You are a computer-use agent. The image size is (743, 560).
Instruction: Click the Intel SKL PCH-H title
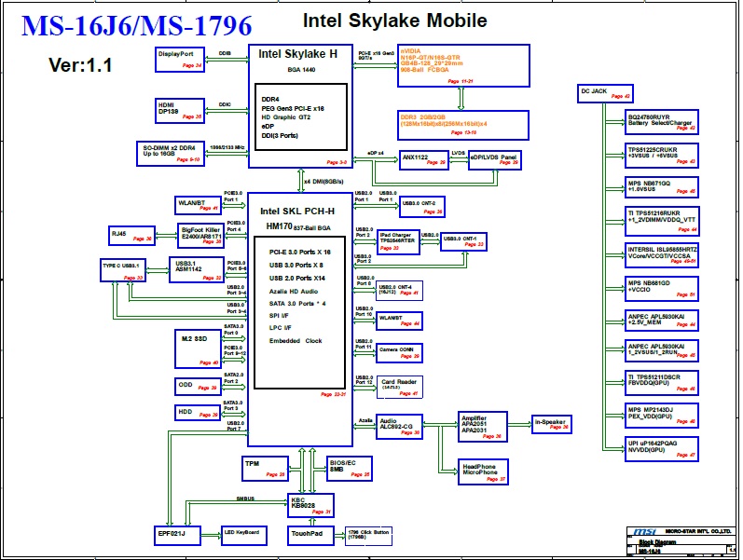(297, 212)
